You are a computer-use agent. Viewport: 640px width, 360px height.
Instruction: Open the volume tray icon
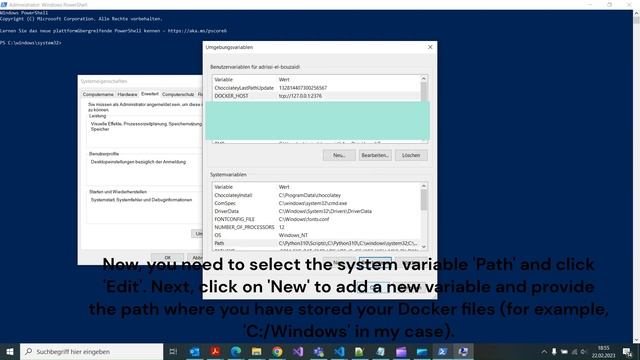(584, 351)
